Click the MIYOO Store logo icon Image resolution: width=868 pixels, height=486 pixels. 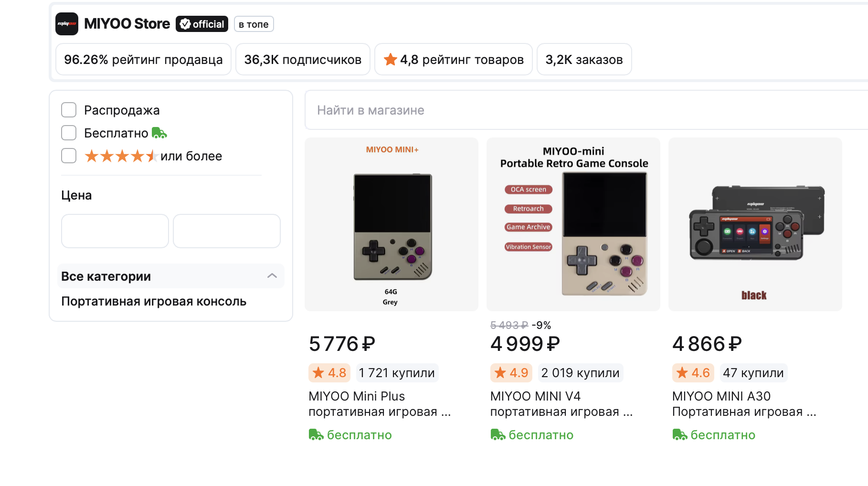coord(67,24)
